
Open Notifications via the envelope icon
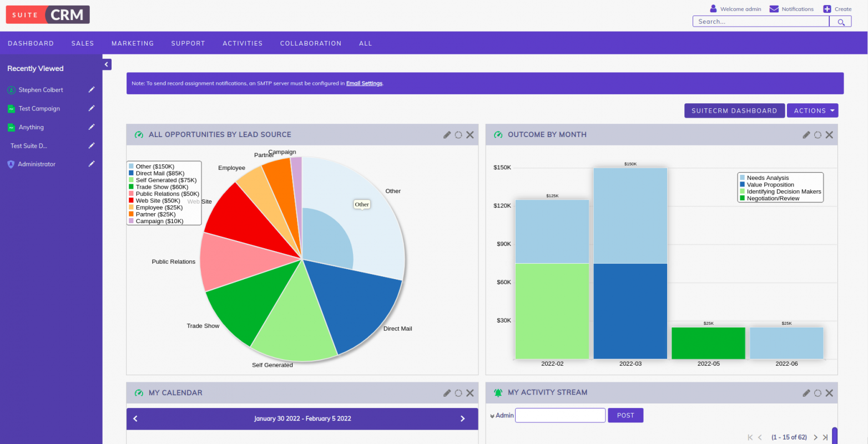tap(775, 8)
